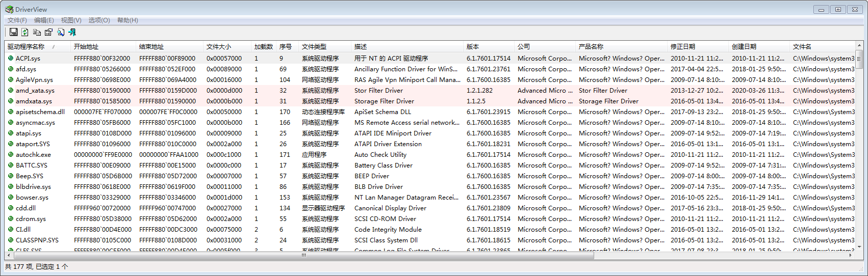The width and height of the screenshot is (868, 276).
Task: Click the Copy selected items toolbar icon
Action: 37,32
